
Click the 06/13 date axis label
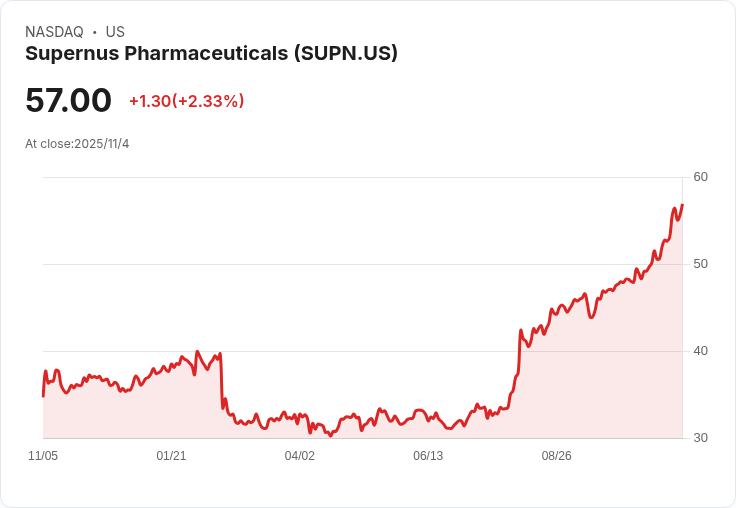428,456
